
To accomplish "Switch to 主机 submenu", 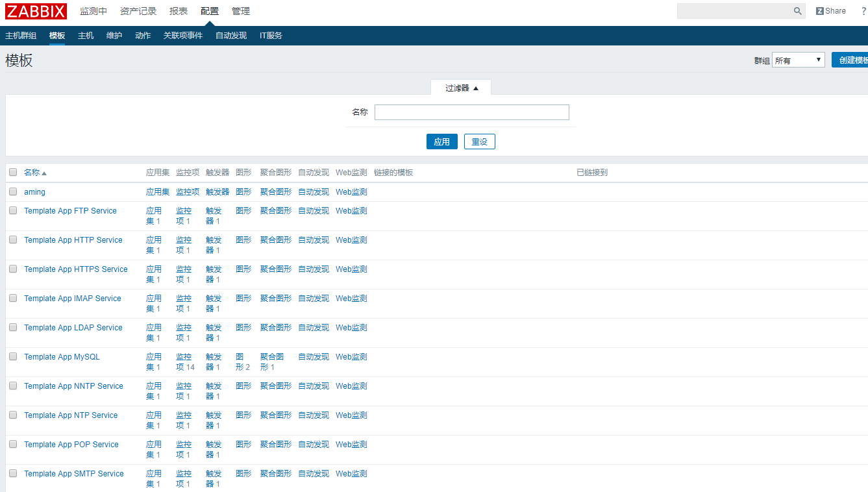I will tap(86, 36).
